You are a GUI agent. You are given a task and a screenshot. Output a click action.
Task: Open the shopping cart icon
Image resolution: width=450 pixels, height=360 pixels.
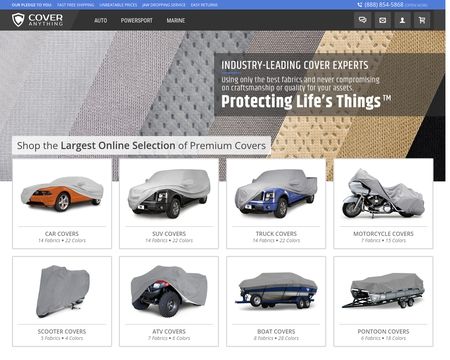(x=422, y=20)
